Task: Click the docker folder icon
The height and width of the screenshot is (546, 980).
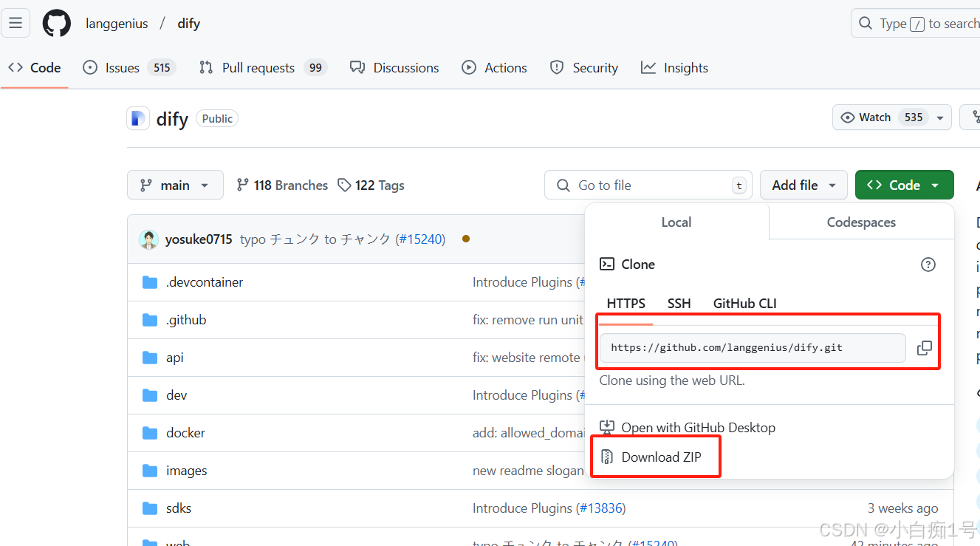Action: 150,433
